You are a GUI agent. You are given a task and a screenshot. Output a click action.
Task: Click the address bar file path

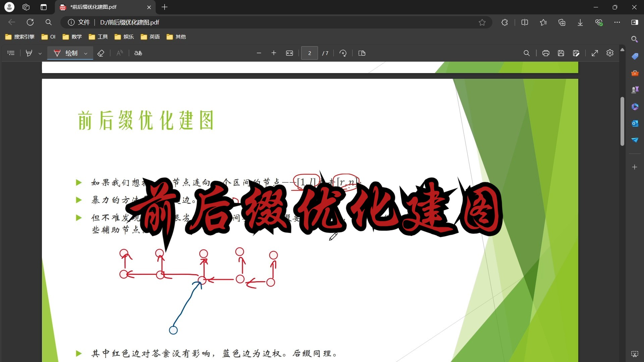tap(129, 22)
